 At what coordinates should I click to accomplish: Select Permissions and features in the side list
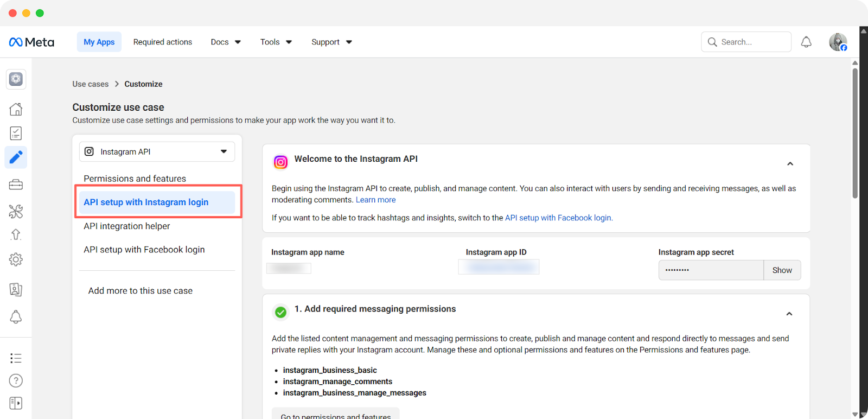pyautogui.click(x=135, y=179)
